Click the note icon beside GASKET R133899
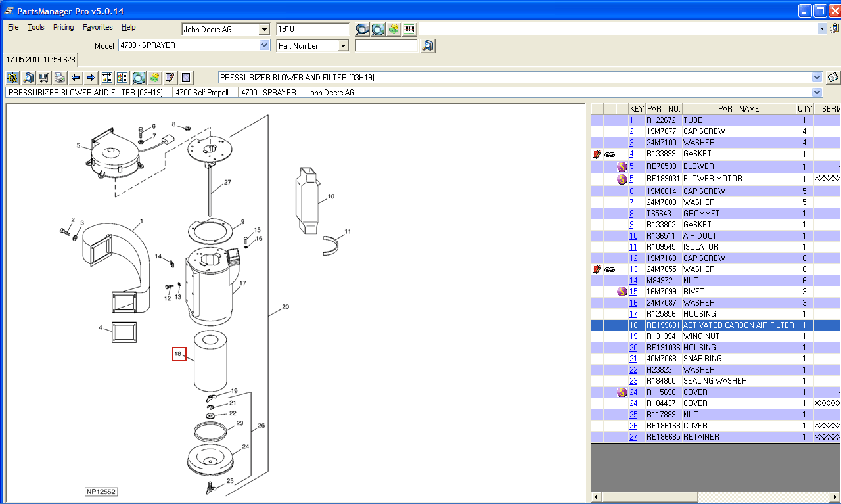841x504 pixels. tap(597, 154)
